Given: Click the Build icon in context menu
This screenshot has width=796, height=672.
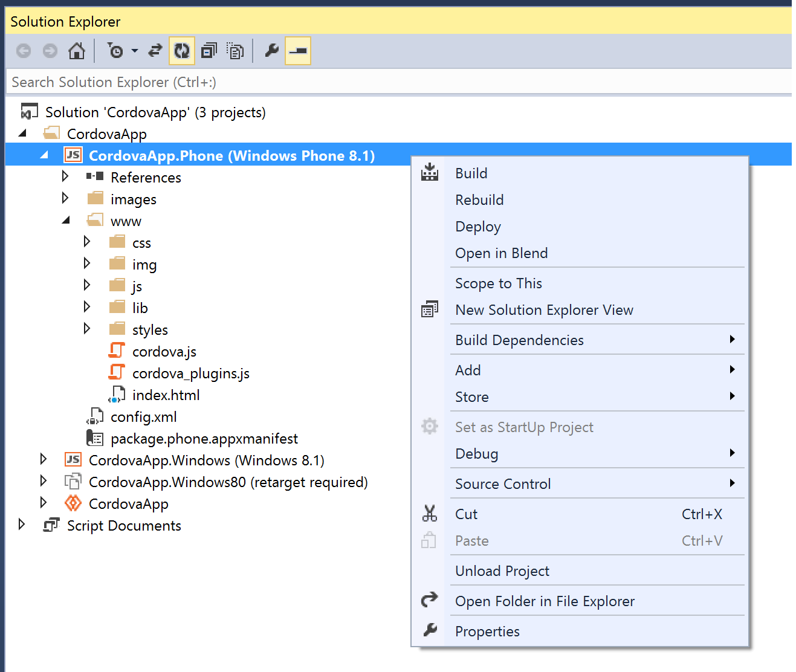Looking at the screenshot, I should pyautogui.click(x=430, y=172).
